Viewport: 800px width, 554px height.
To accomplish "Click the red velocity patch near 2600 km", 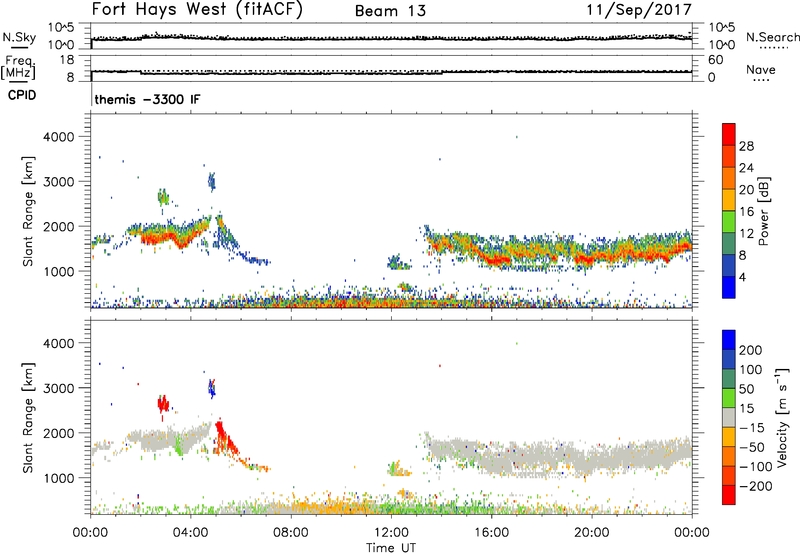I will pyautogui.click(x=163, y=406).
